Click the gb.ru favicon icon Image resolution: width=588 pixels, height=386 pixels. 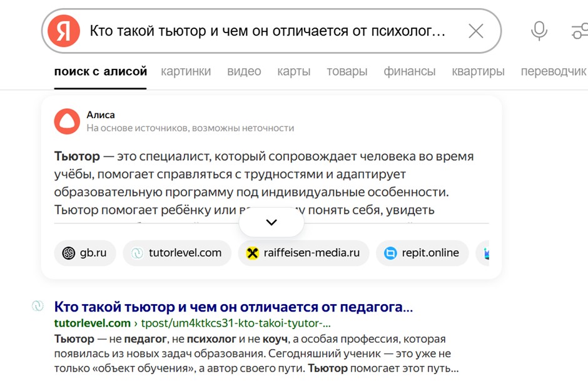(x=69, y=253)
